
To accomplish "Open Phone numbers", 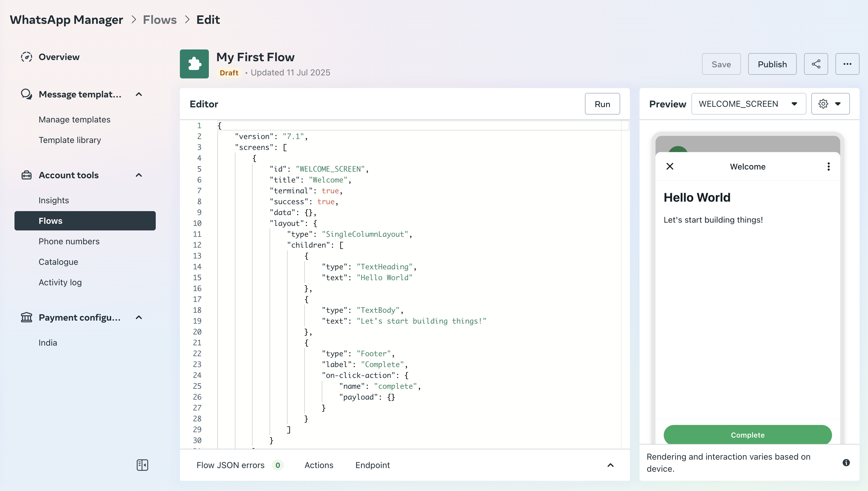I will 69,242.
